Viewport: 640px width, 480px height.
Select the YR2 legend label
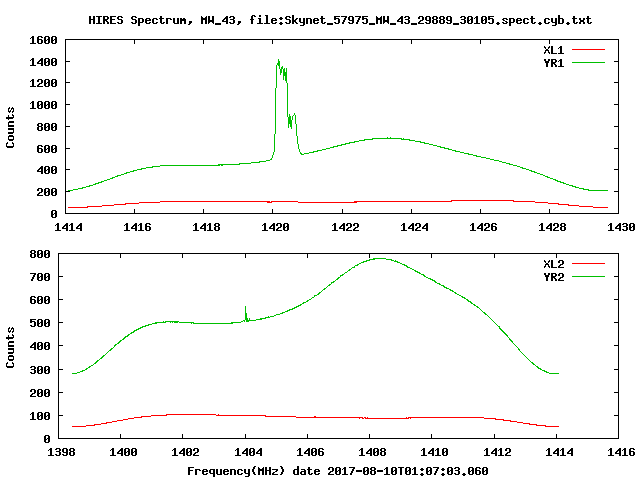[x=553, y=277]
